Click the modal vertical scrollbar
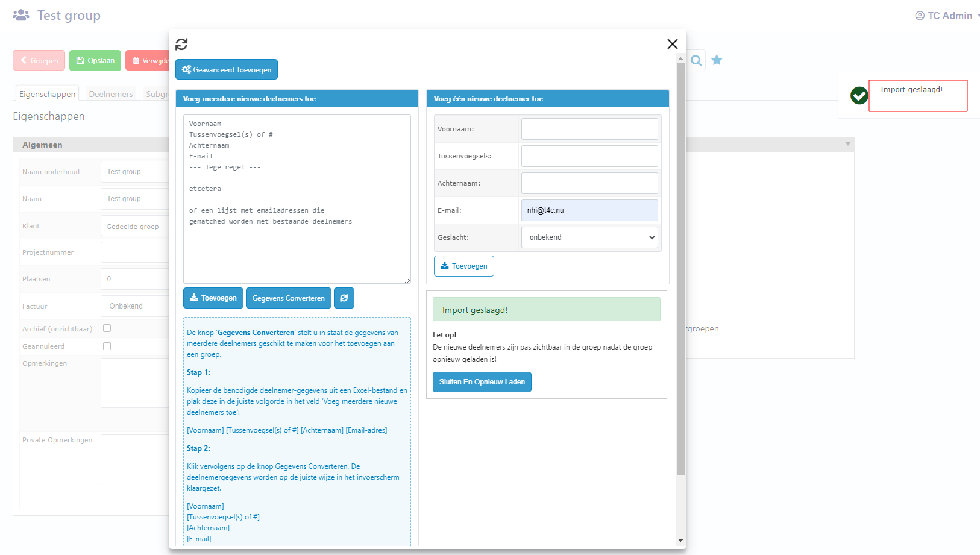 (680, 271)
